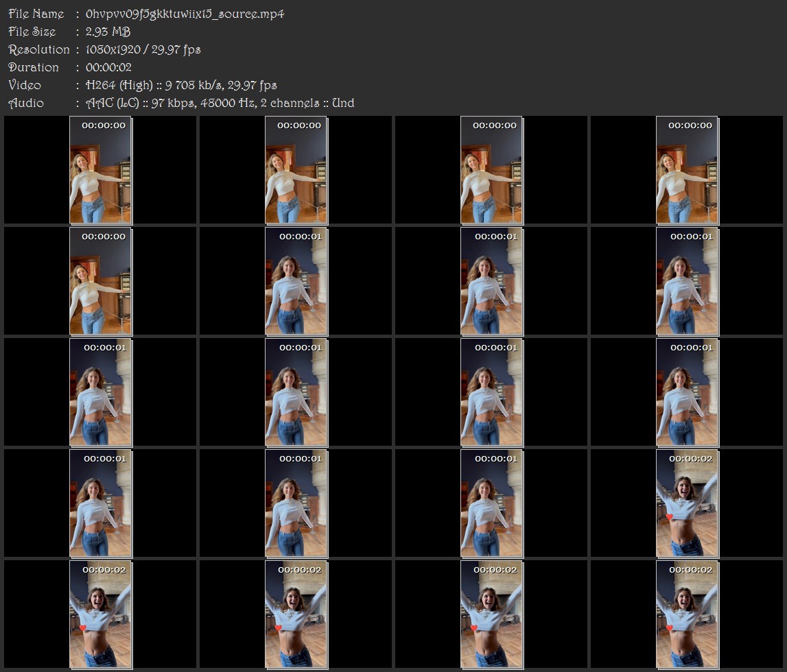Click the AAC (LC) audio details line
The height and width of the screenshot is (672, 787).
coord(220,103)
